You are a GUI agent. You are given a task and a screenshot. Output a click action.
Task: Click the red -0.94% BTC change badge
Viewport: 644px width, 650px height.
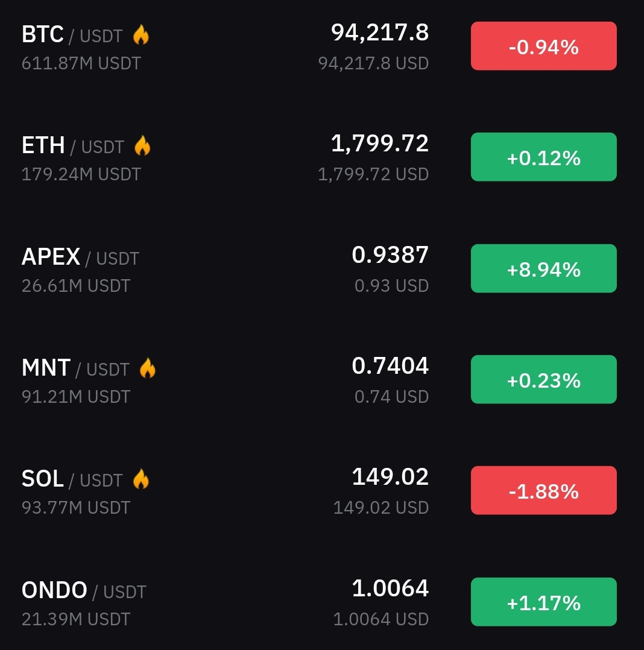(544, 46)
